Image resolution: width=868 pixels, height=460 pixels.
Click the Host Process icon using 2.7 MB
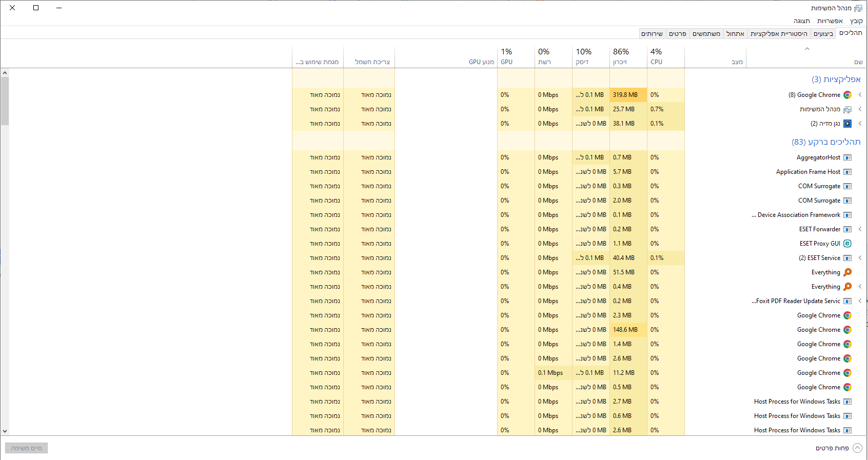click(x=847, y=402)
